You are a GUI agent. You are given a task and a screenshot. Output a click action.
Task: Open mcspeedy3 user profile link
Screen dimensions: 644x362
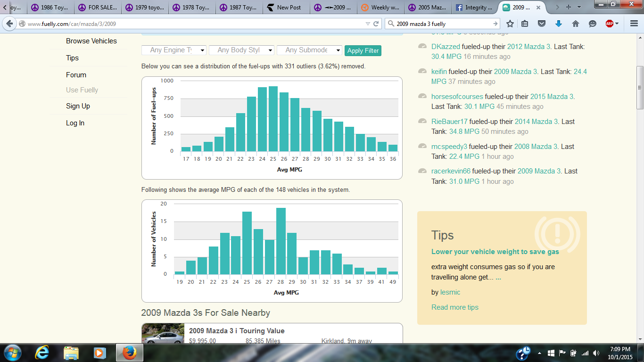point(449,147)
